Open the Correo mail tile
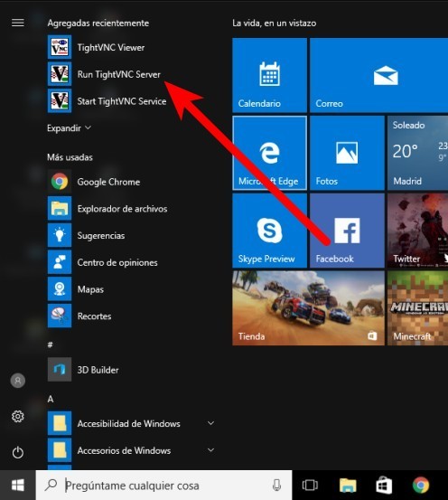 pyautogui.click(x=378, y=75)
